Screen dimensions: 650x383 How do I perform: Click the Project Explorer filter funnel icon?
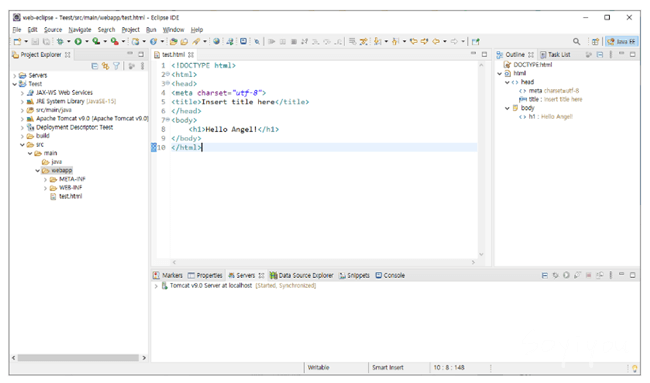point(116,66)
